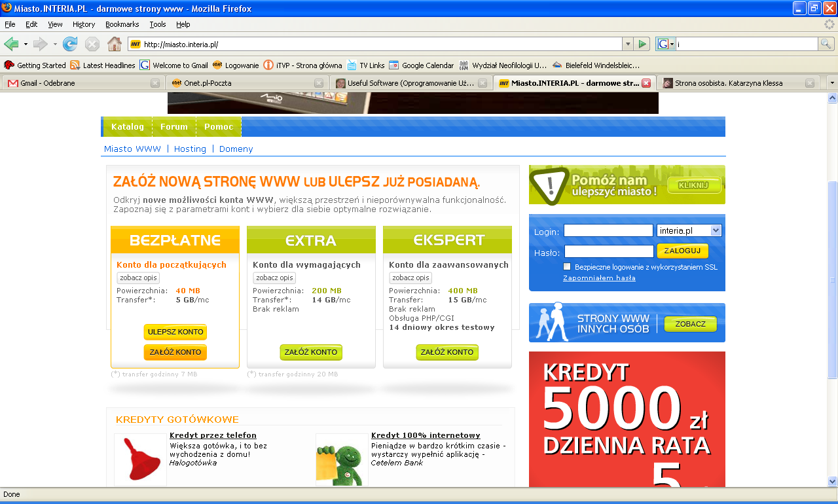
Task: Switch to the Onet.pl-Poczta tab
Action: click(246, 83)
